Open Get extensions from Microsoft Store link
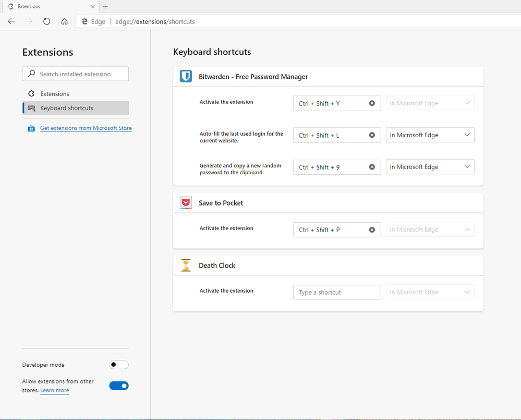 point(86,128)
